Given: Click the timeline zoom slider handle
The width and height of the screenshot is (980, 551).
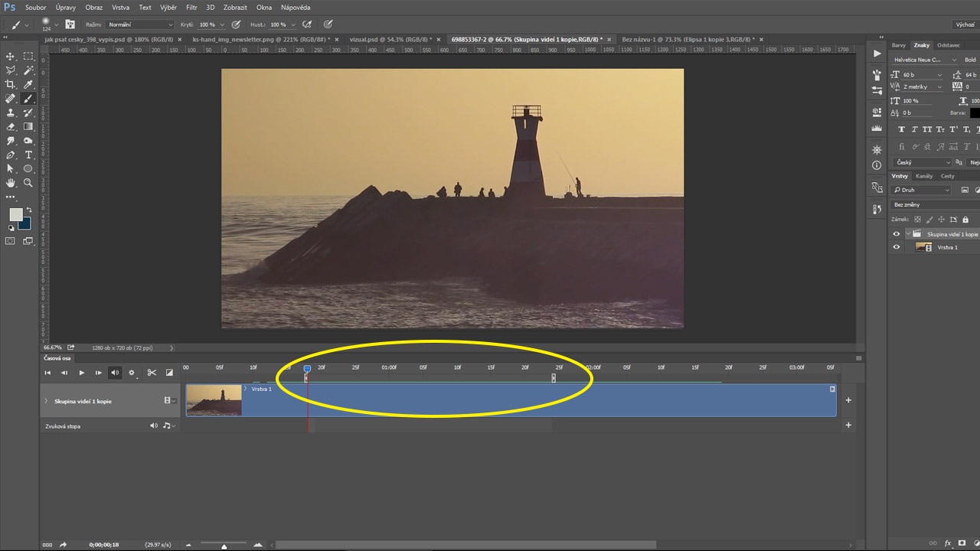Looking at the screenshot, I should click(x=224, y=546).
